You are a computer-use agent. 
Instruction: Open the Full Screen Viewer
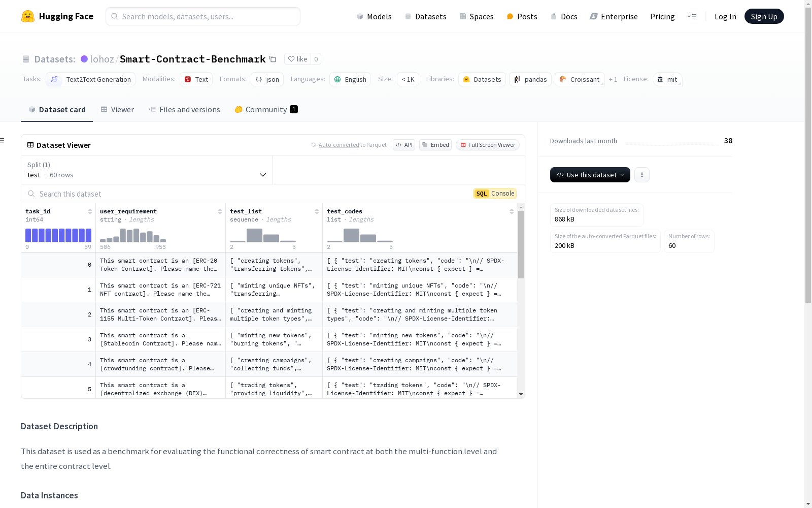point(488,145)
